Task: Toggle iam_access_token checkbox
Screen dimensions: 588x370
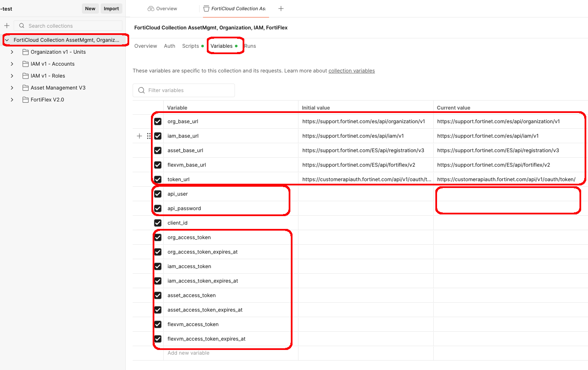Action: 158,266
